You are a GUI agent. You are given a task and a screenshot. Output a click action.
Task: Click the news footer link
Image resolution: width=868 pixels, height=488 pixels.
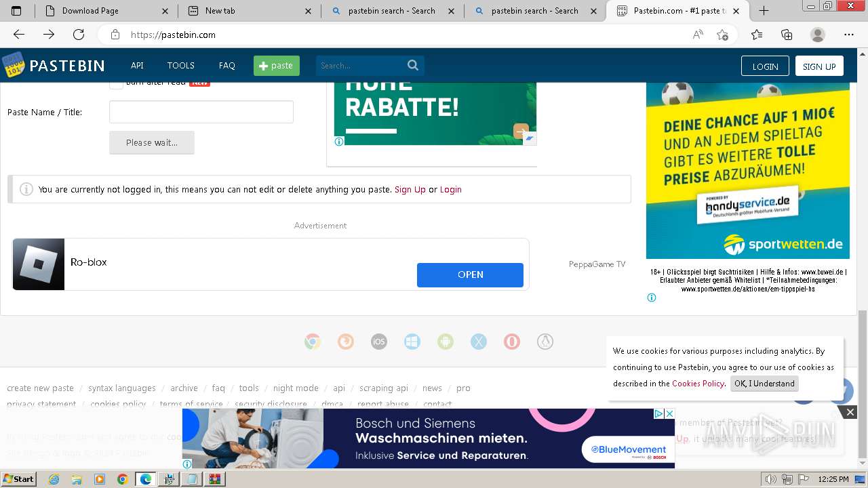click(x=432, y=388)
